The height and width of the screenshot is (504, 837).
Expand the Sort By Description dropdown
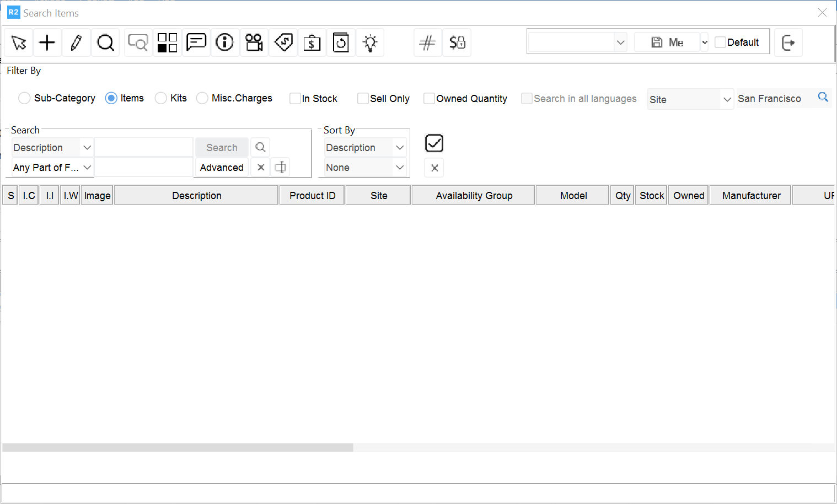(x=400, y=148)
